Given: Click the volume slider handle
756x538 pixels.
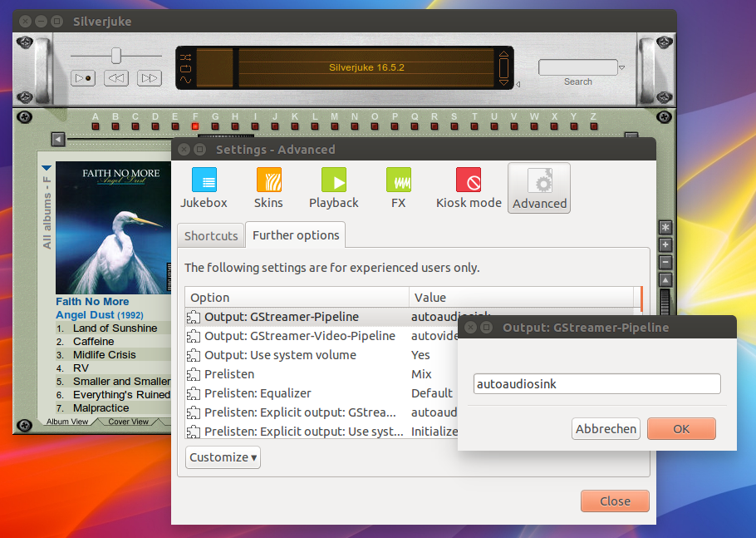Looking at the screenshot, I should tap(116, 56).
